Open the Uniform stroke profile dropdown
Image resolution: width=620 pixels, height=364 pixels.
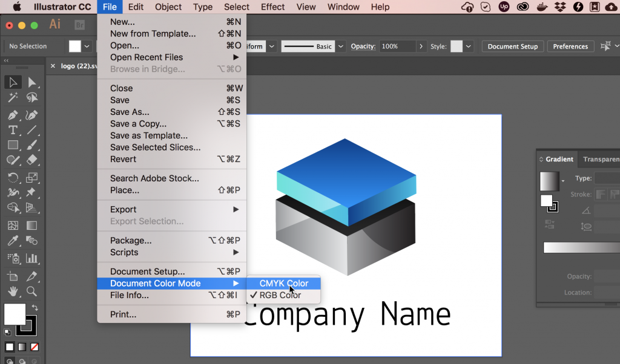271,46
